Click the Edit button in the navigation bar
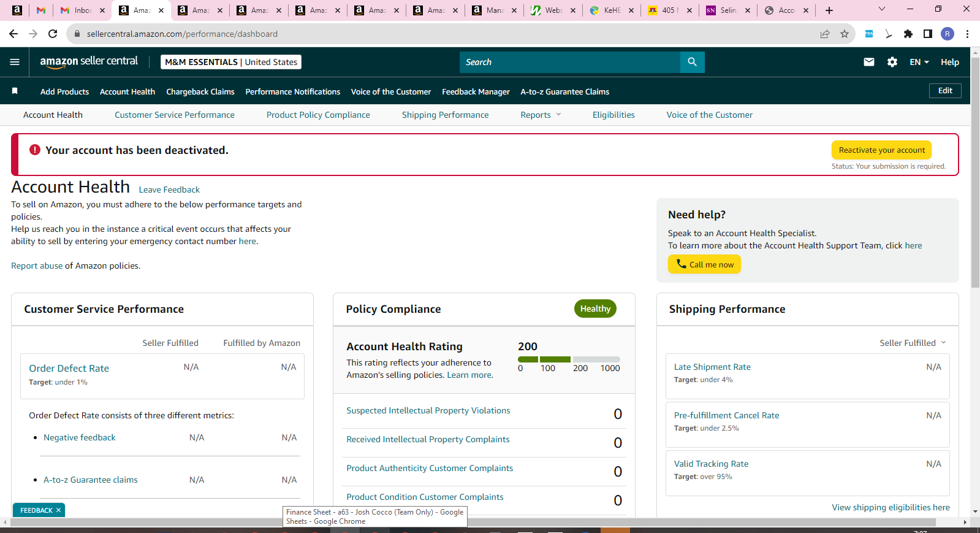The height and width of the screenshot is (533, 980). pyautogui.click(x=945, y=91)
